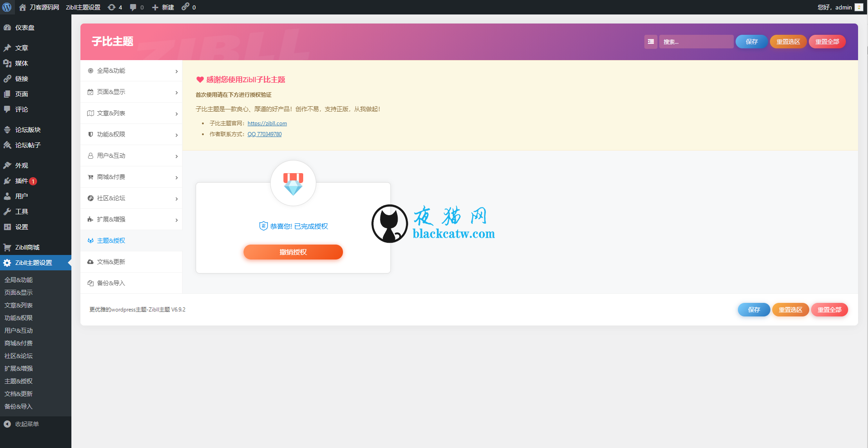Open 主题&授权 submenu in WordPress sidebar

click(19, 381)
